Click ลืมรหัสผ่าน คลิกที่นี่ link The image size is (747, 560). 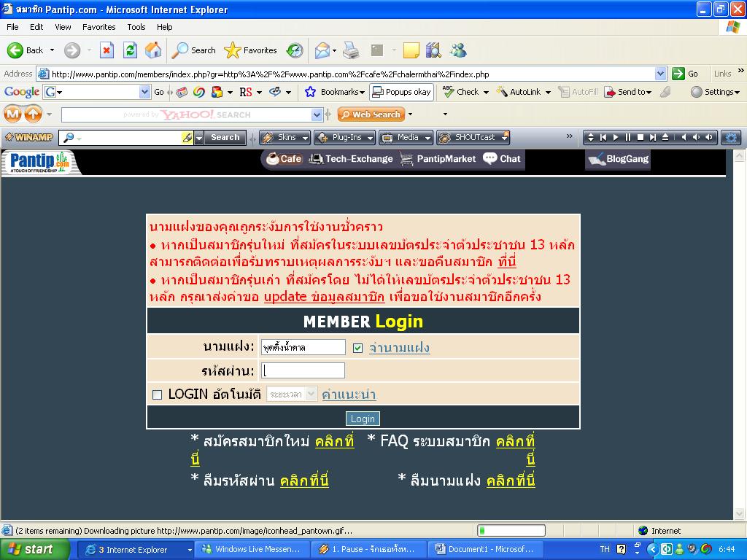(304, 481)
